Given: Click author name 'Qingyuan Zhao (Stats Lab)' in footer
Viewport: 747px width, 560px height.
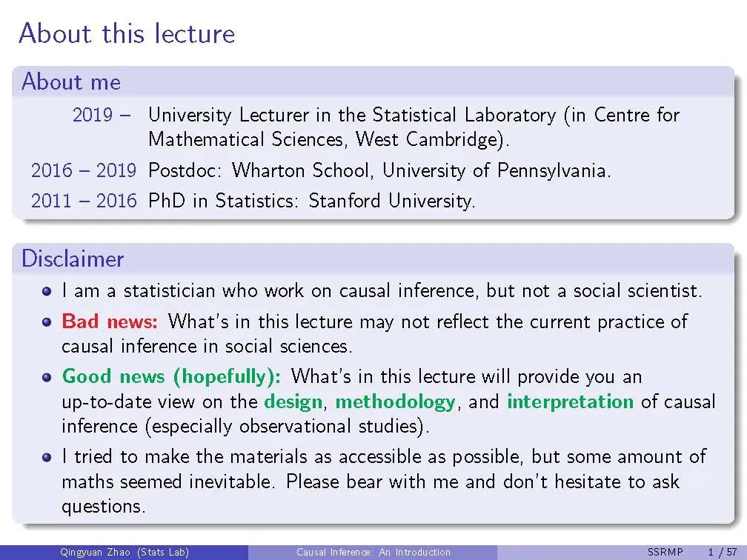Looking at the screenshot, I should (124, 552).
